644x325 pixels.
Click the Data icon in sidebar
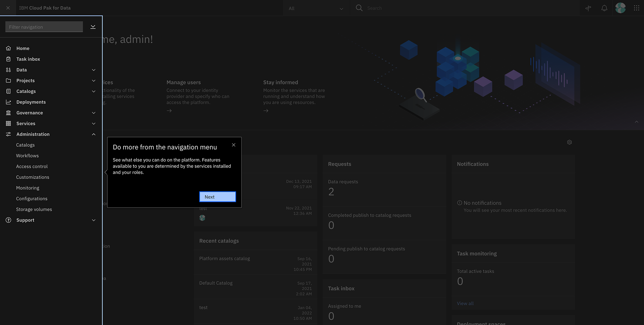pos(8,70)
